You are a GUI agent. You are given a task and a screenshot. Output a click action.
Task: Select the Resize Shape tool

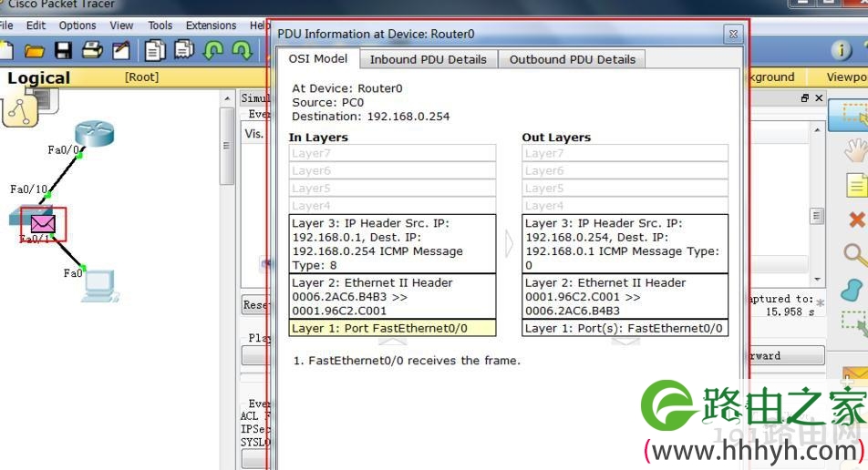point(854,323)
